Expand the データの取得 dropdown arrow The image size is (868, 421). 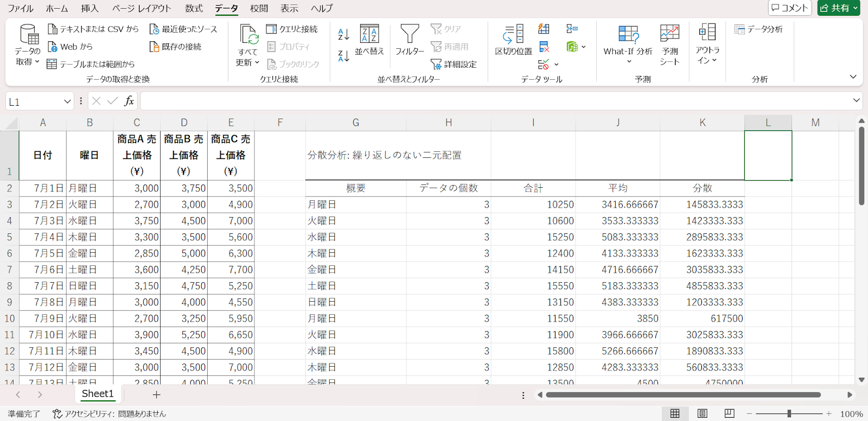[37, 62]
